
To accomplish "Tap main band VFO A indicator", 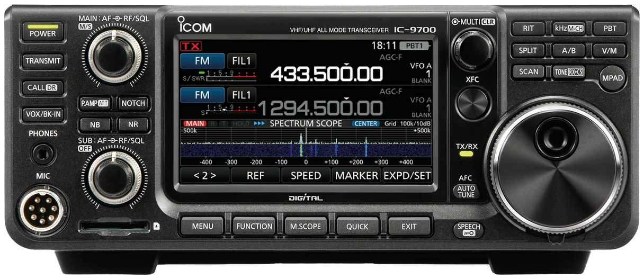I will (x=421, y=66).
